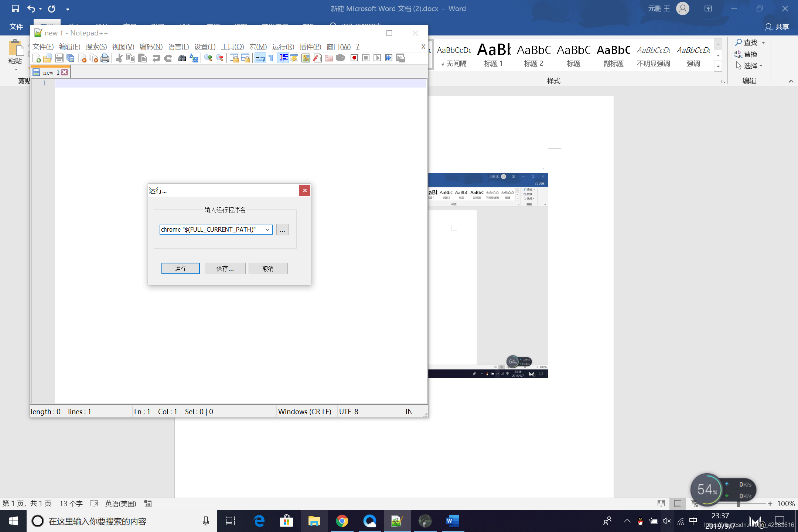The height and width of the screenshot is (532, 798).
Task: Expand the run program name combo dropdown
Action: (x=267, y=230)
